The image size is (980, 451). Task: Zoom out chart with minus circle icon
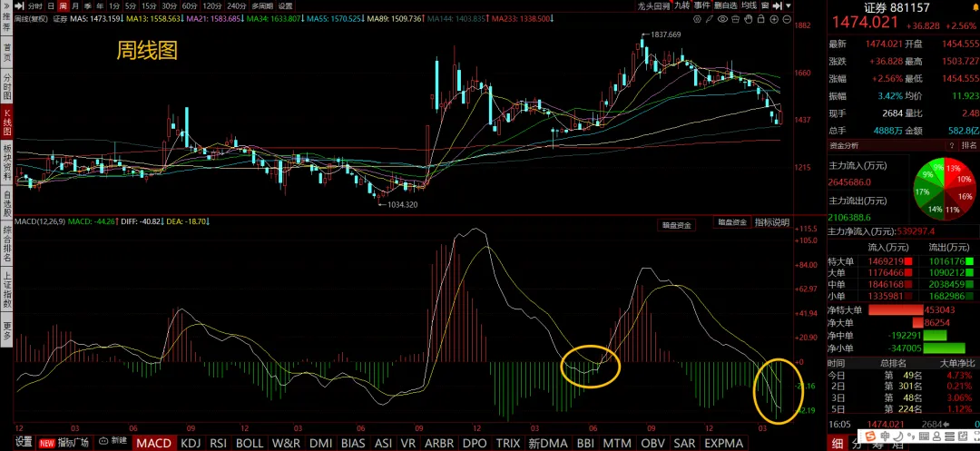786,19
